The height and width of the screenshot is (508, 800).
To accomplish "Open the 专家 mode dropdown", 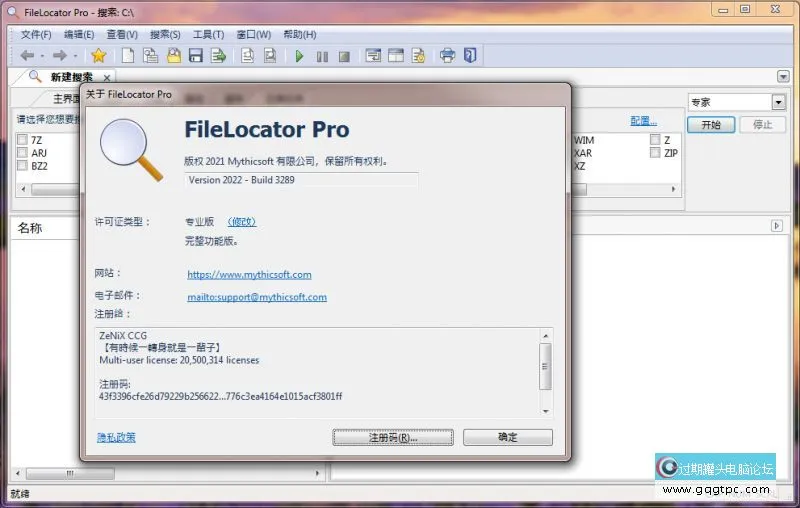I will [x=778, y=102].
